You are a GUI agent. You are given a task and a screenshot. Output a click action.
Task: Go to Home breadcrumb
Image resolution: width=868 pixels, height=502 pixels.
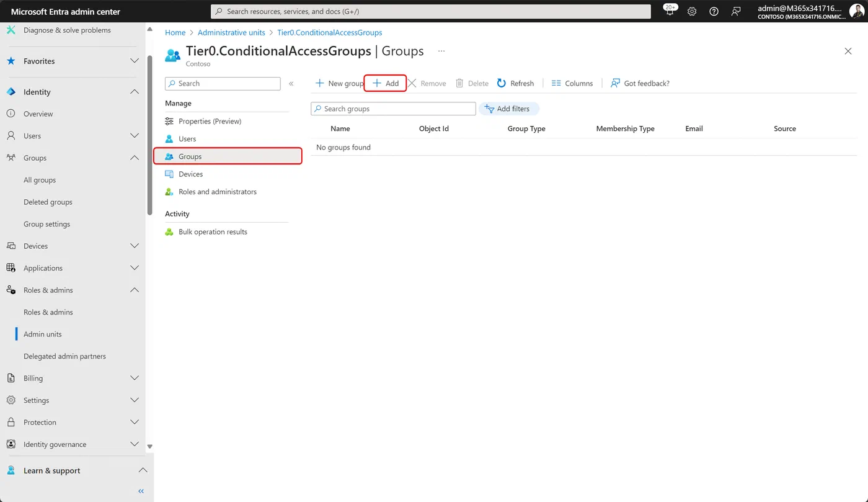click(x=175, y=32)
